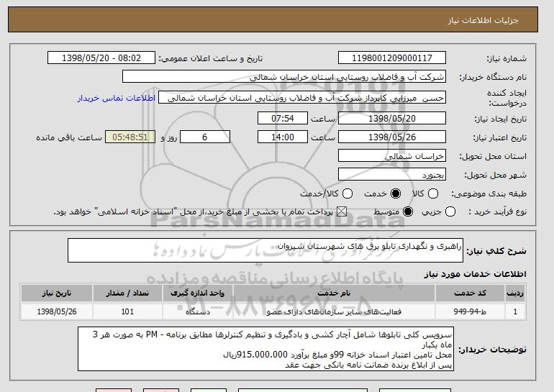Click the delivery city field بجنورد
The height and width of the screenshot is (392, 554).
[x=392, y=175]
